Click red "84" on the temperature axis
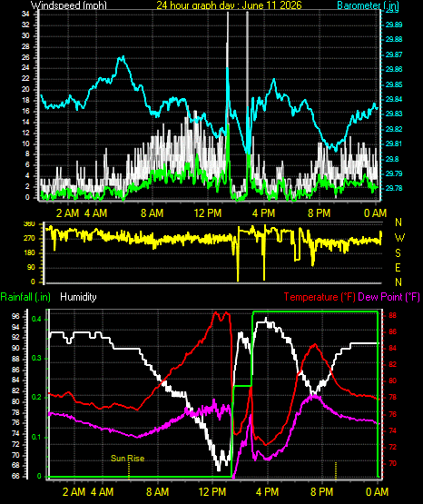The height and width of the screenshot is (504, 423). click(392, 349)
